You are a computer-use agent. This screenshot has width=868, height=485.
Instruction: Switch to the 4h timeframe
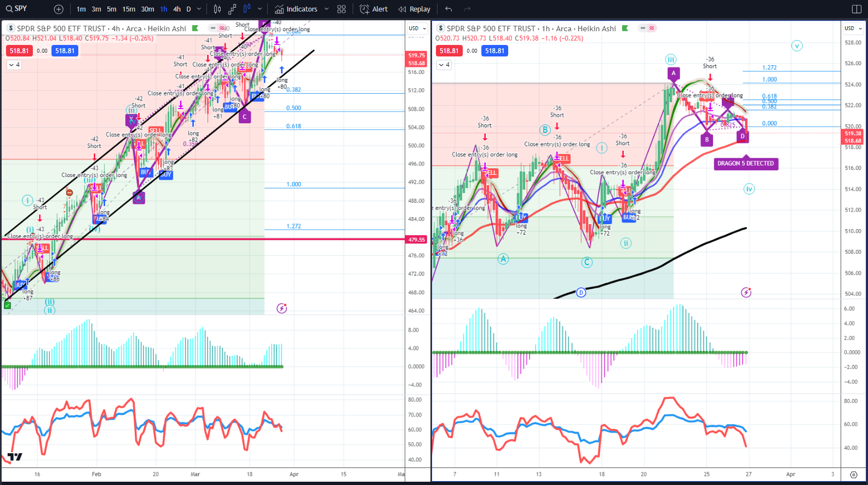pos(177,9)
